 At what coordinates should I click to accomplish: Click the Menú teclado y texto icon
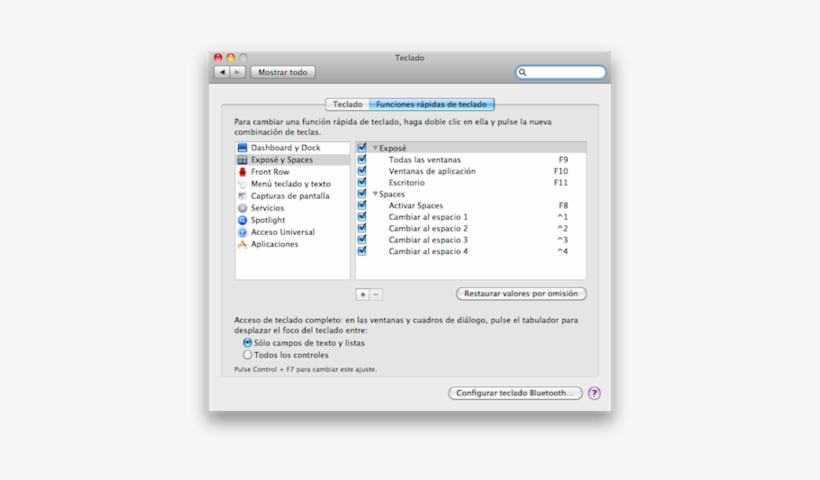[242, 184]
